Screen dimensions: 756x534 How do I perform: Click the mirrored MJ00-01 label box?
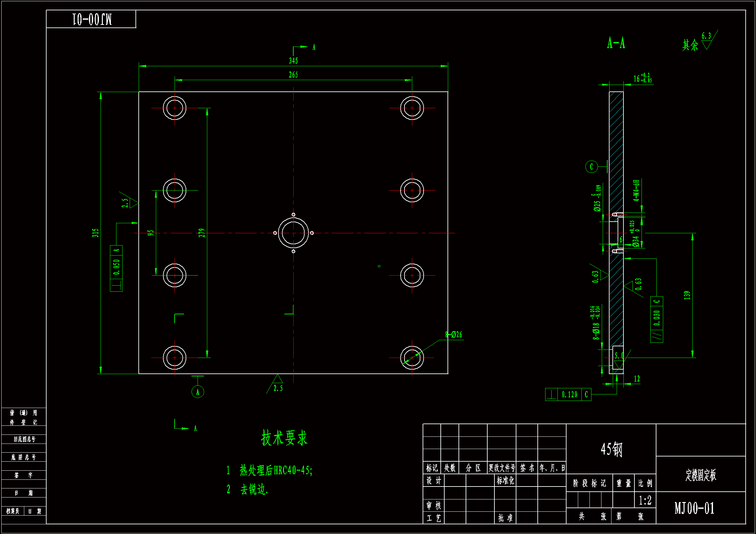coord(91,19)
